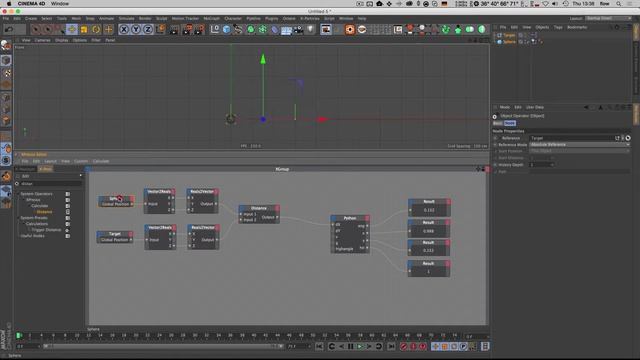Click the Polygons mode icon in left palette
Viewport: 640px width, 360px height.
6,121
